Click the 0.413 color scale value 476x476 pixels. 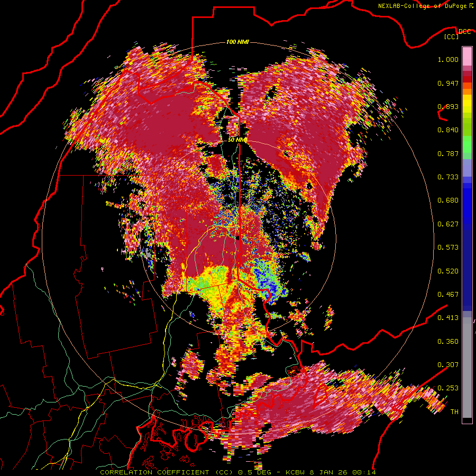pos(448,318)
